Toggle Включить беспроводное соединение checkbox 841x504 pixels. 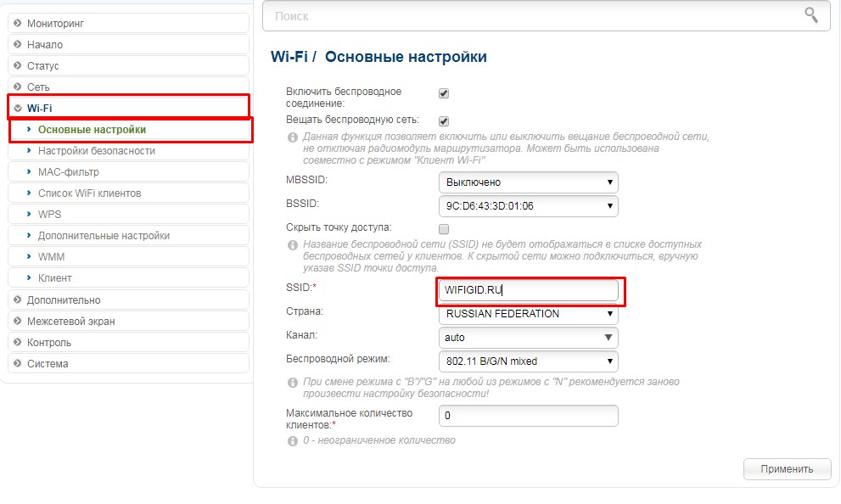pos(444,93)
